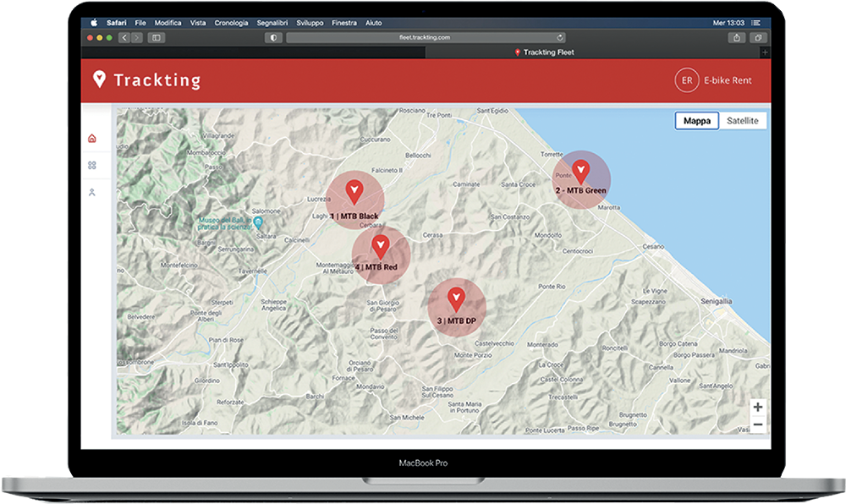The height and width of the screenshot is (504, 846).
Task: Open the home icon in sidebar
Action: (92, 139)
